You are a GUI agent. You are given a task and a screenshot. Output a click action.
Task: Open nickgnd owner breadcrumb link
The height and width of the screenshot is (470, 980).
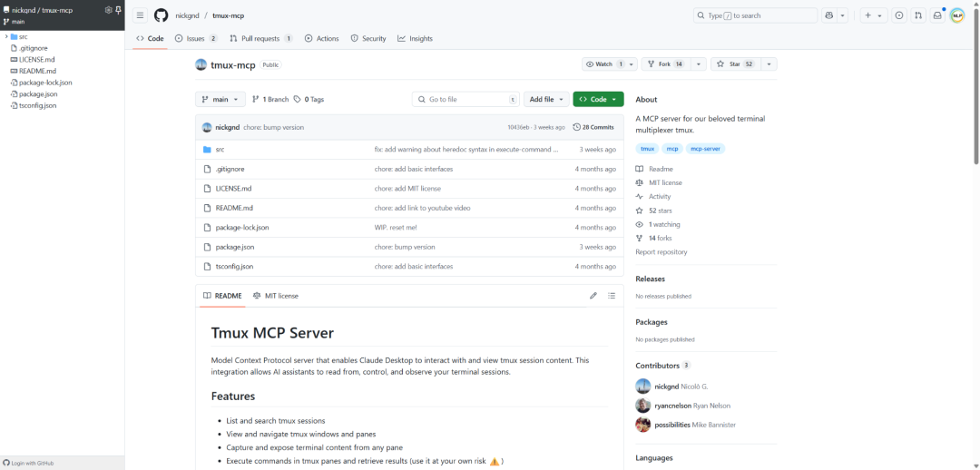[187, 15]
